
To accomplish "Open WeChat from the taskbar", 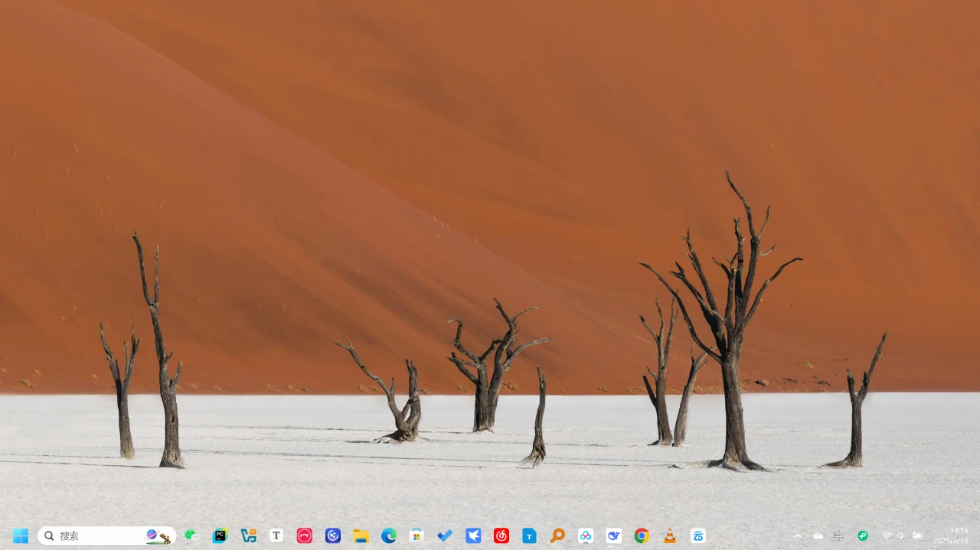I will click(x=191, y=535).
